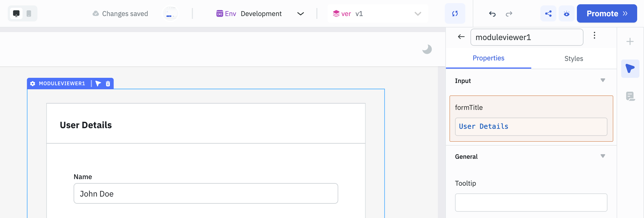Switch to desktop layout view
Viewport: 644px width, 218px height.
[16, 14]
